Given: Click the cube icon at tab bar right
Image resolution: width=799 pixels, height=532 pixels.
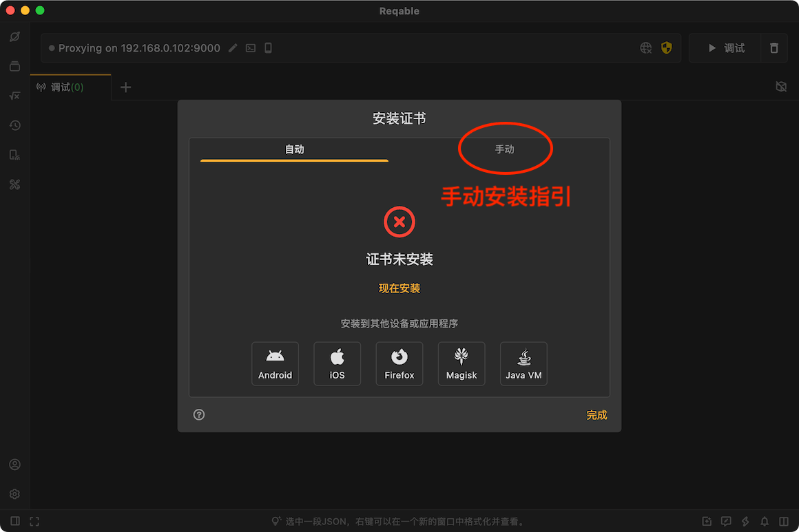Looking at the screenshot, I should tap(781, 87).
